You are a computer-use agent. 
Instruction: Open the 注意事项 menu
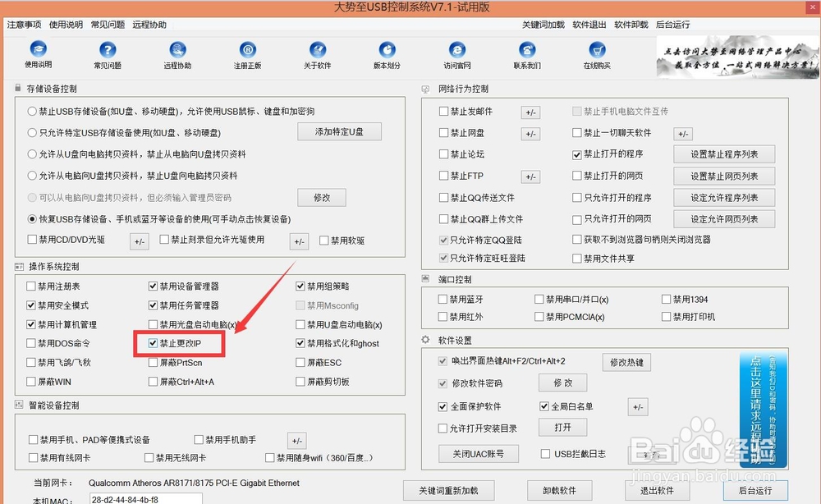point(24,25)
